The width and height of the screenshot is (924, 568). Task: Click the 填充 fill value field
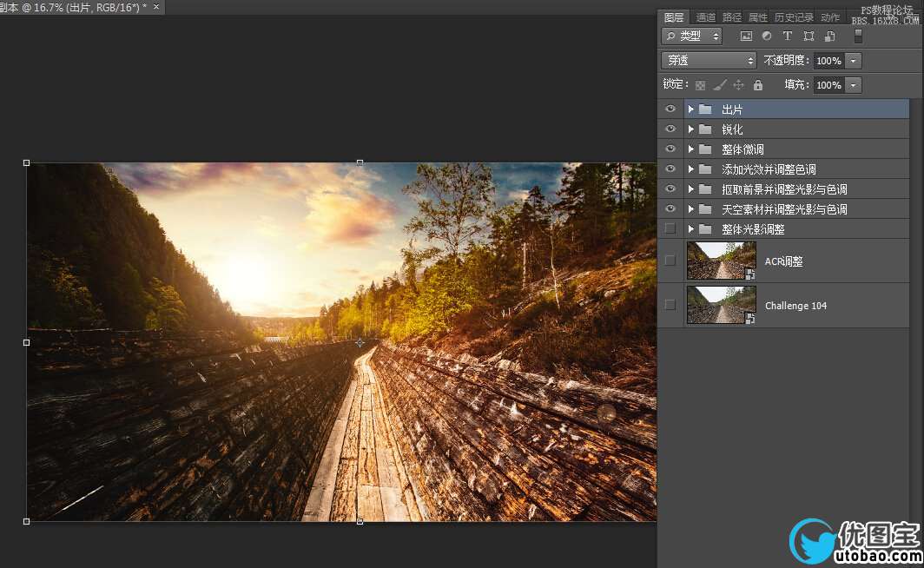tap(829, 85)
